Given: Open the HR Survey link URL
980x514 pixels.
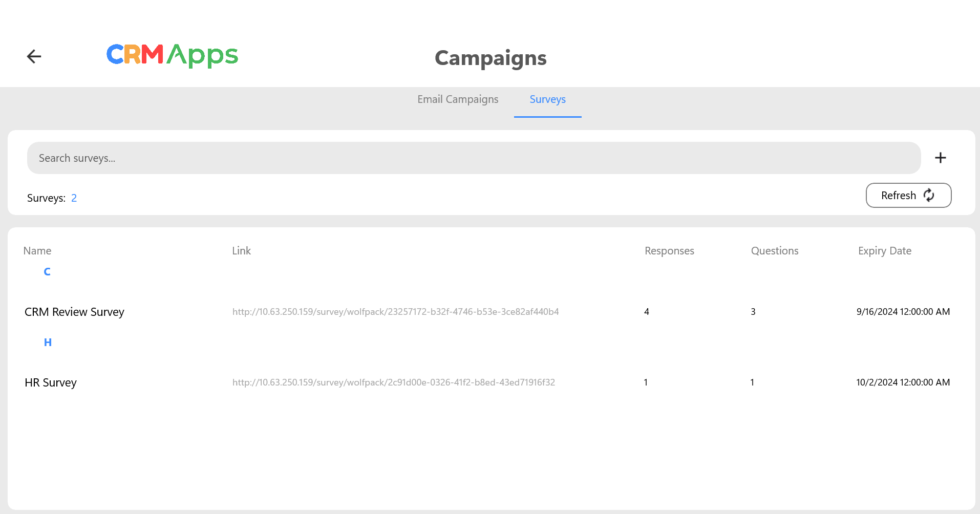Looking at the screenshot, I should click(x=393, y=382).
